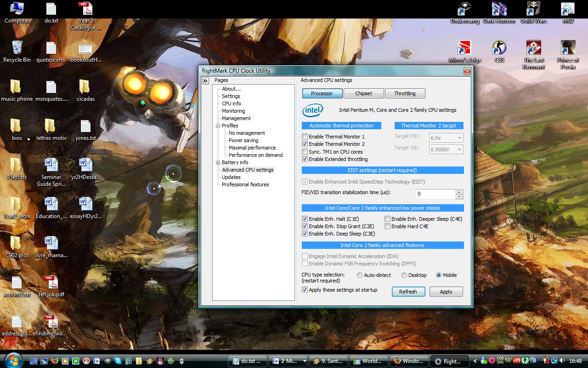The height and width of the screenshot is (368, 588).
Task: Select the Mirror's Edge shortcut
Action: (465, 52)
